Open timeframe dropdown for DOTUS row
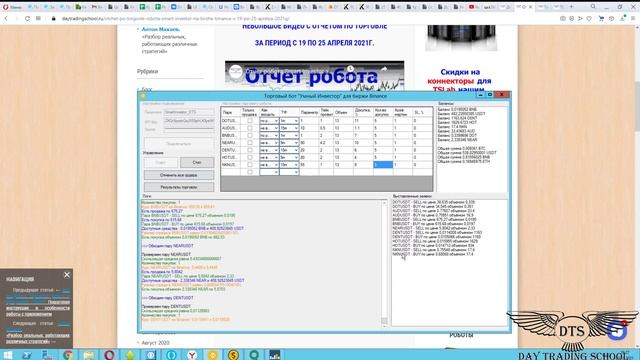Image resolution: width=640 pixels, height=360 pixels. (296, 121)
